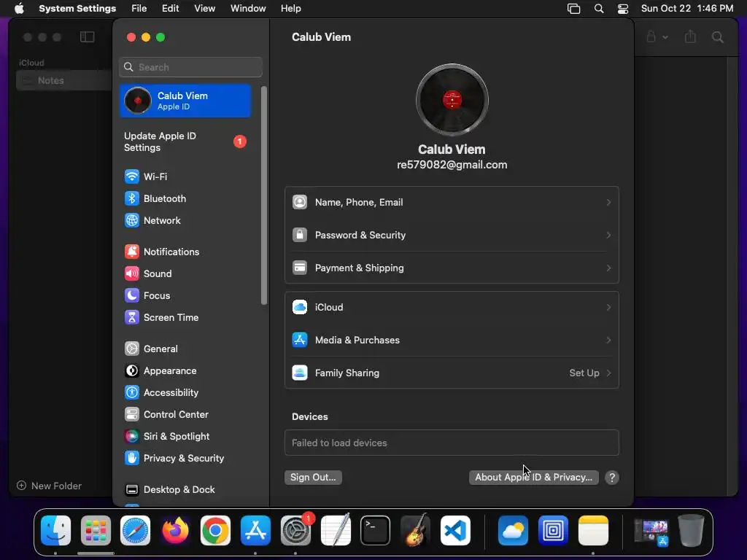Click search icon in Notes window toolbar
This screenshot has height=560, width=747.
pos(718,37)
